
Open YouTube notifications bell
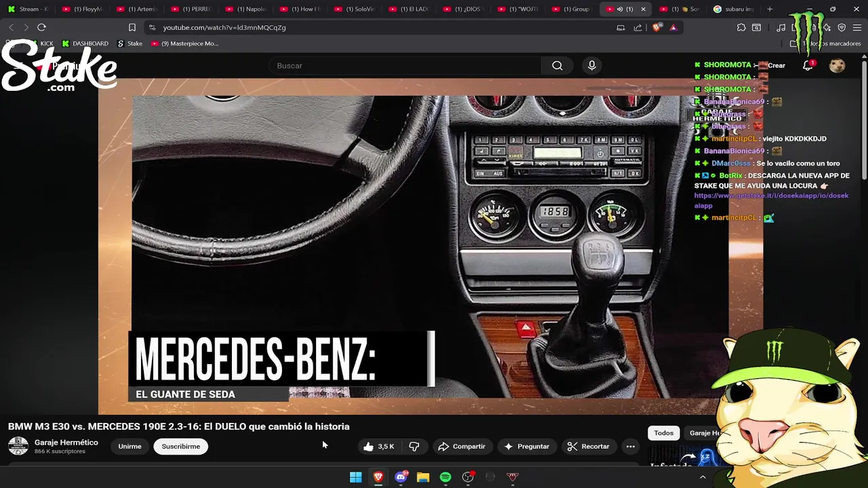808,66
